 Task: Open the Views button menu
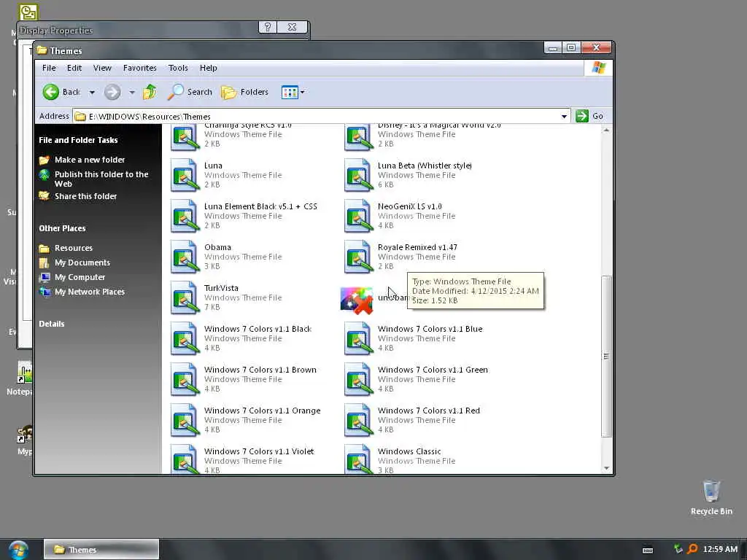(x=293, y=92)
